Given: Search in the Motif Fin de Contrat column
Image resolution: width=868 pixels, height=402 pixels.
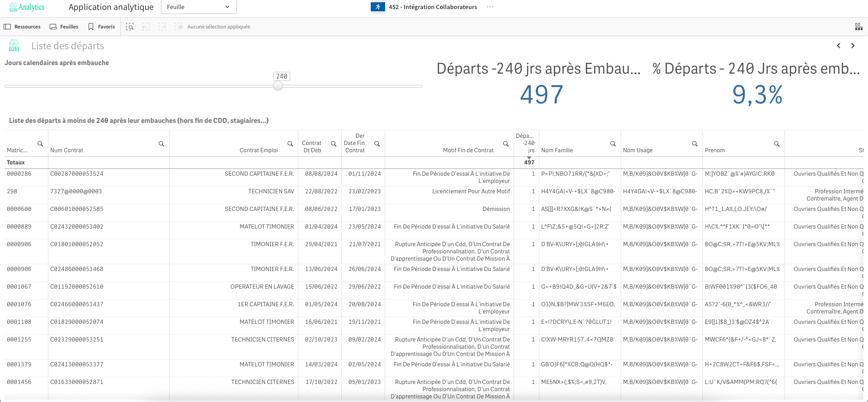Looking at the screenshot, I should (x=506, y=144).
